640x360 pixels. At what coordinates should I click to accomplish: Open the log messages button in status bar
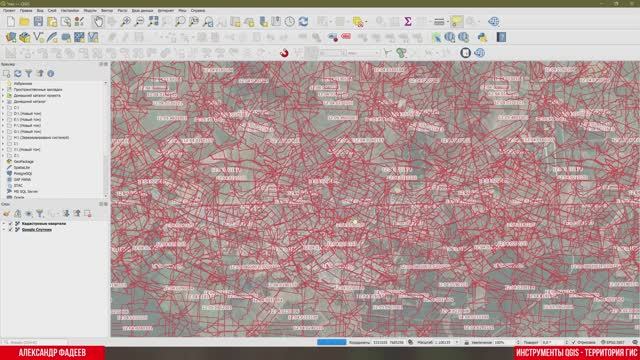pos(635,342)
